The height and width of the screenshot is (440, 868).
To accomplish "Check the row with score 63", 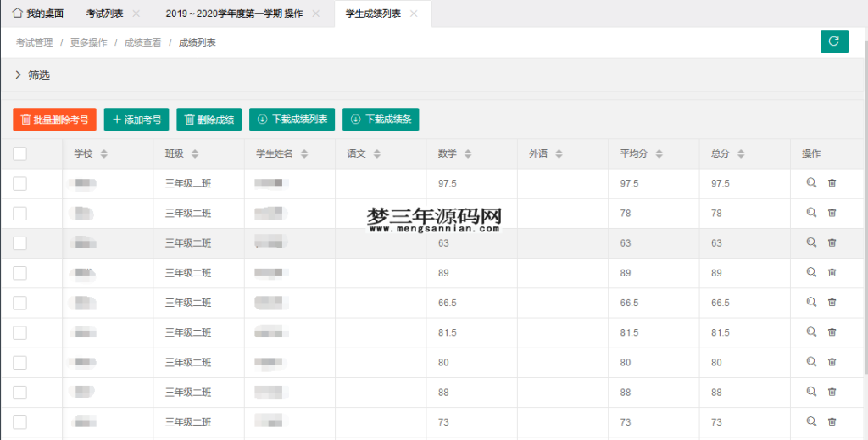I will pos(20,243).
